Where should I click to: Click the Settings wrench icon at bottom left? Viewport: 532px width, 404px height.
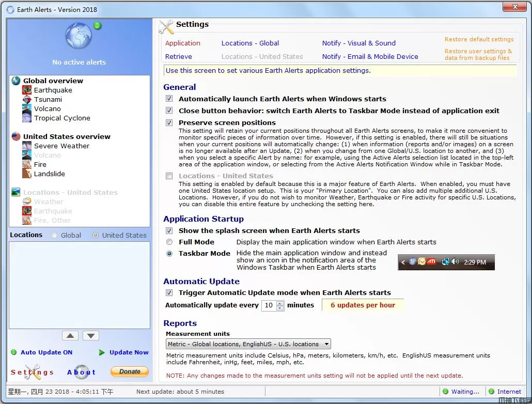pyautogui.click(x=32, y=371)
